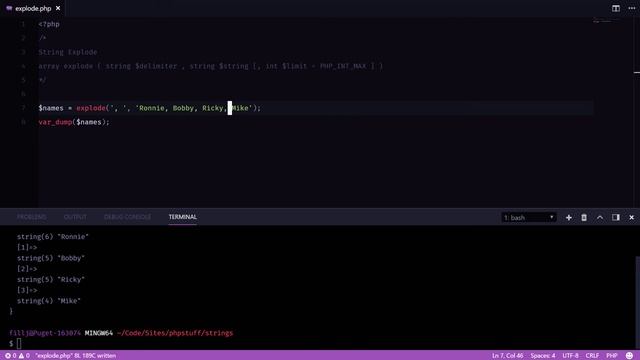Click terminal output [1]=> line

coord(27,247)
